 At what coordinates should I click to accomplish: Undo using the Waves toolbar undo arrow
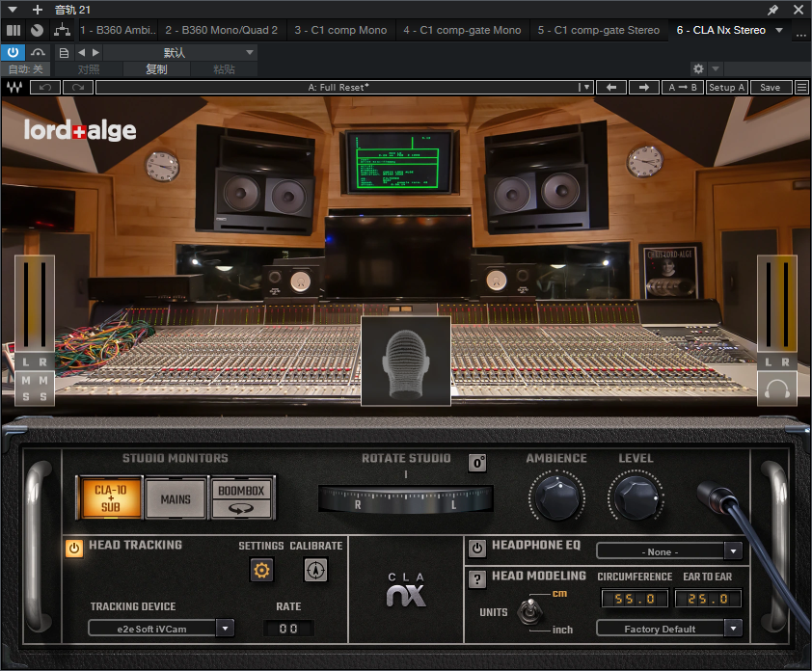coord(45,87)
